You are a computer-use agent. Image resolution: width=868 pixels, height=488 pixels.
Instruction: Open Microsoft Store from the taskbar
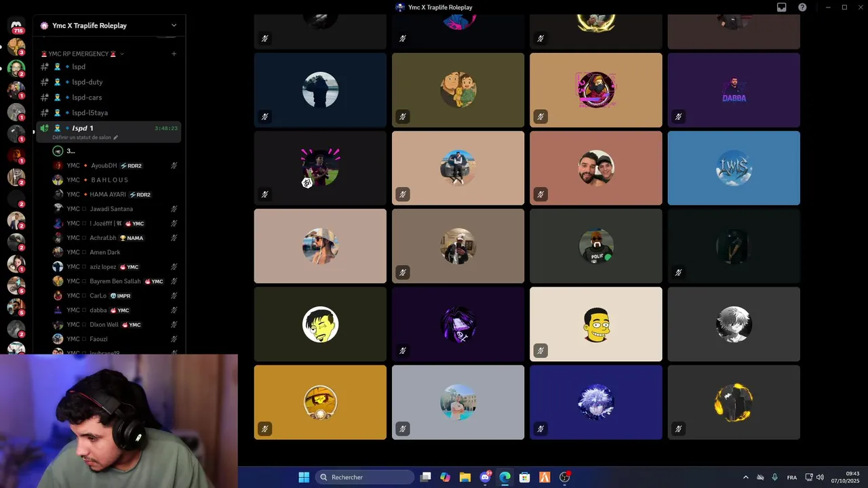(524, 477)
